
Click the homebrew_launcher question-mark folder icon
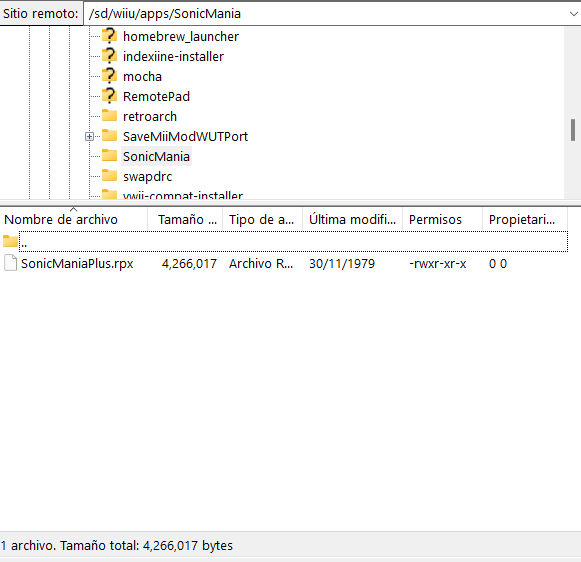click(x=109, y=36)
